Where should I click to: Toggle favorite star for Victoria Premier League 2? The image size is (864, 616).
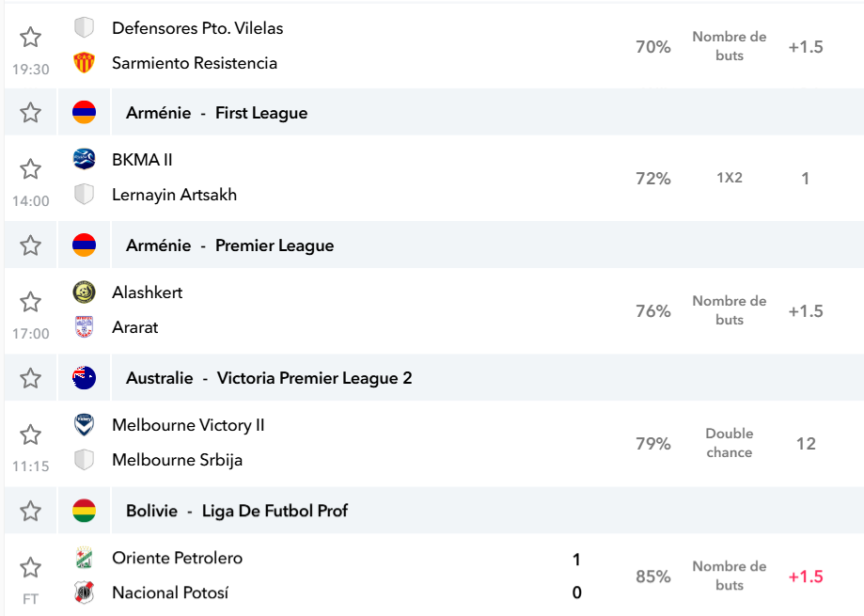tap(30, 378)
